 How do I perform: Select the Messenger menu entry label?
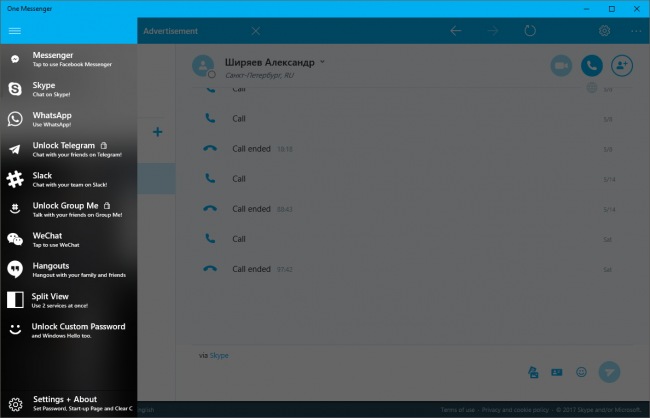pos(53,55)
